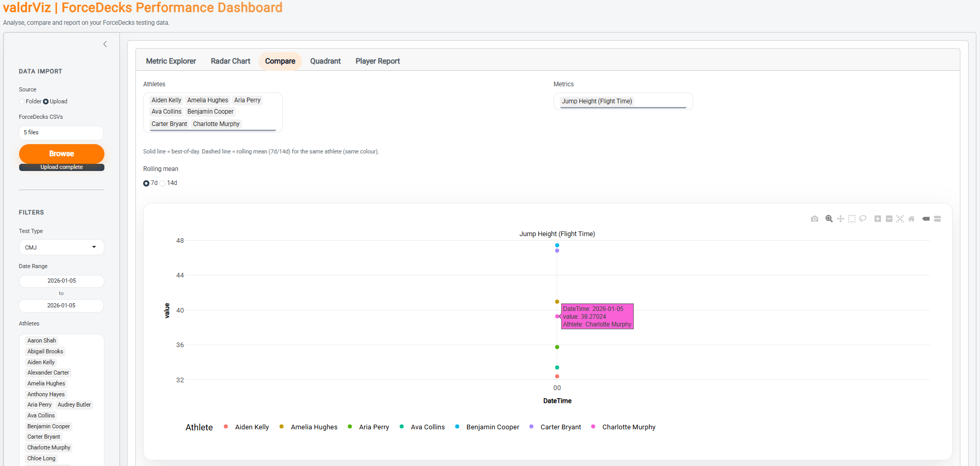Select Aaron Shah in sidebar athlete filter

pos(42,341)
